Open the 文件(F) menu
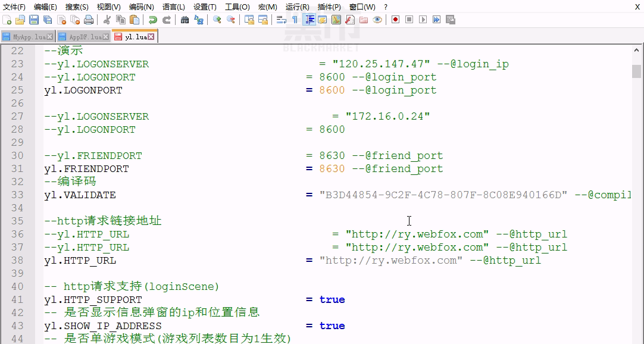This screenshot has height=344, width=644. coord(14,7)
